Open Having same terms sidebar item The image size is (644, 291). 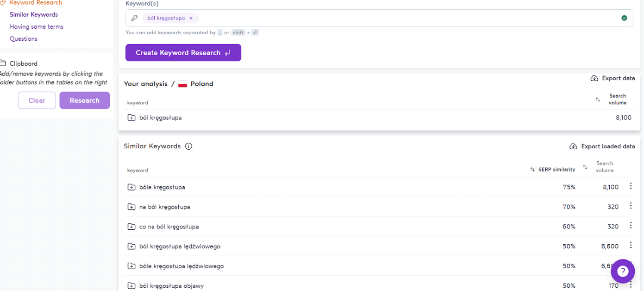(37, 27)
